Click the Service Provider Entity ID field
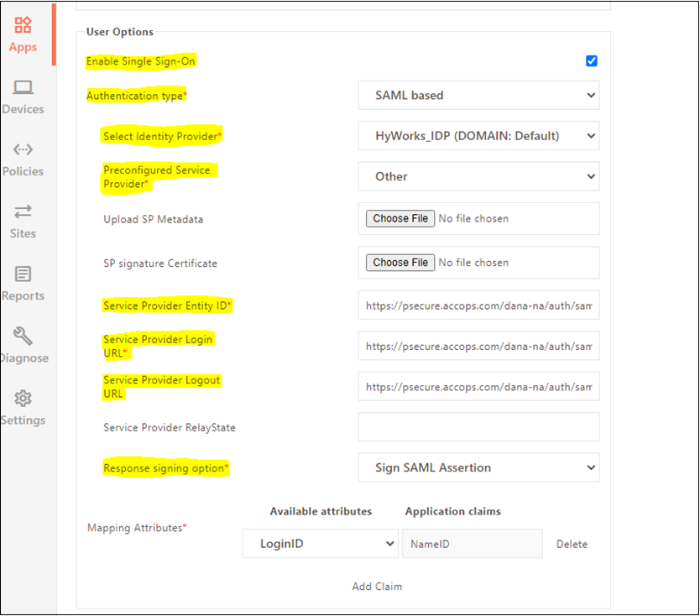The image size is (700, 616). [478, 306]
